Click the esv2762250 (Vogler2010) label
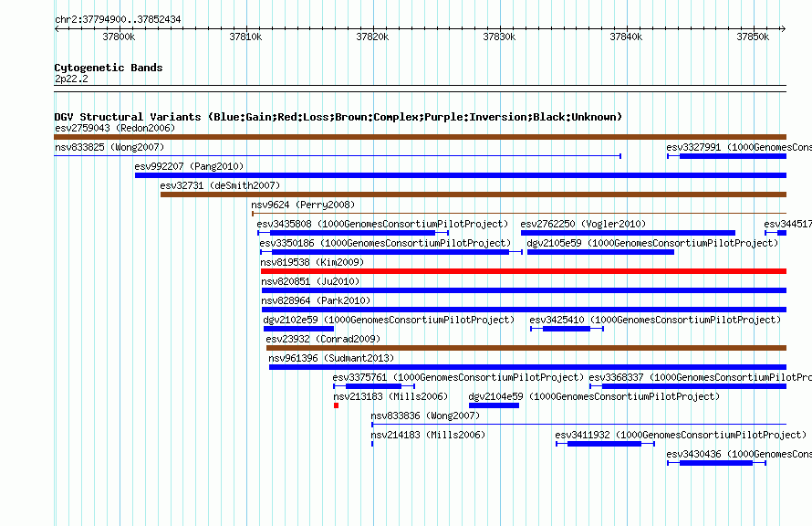 coord(583,224)
